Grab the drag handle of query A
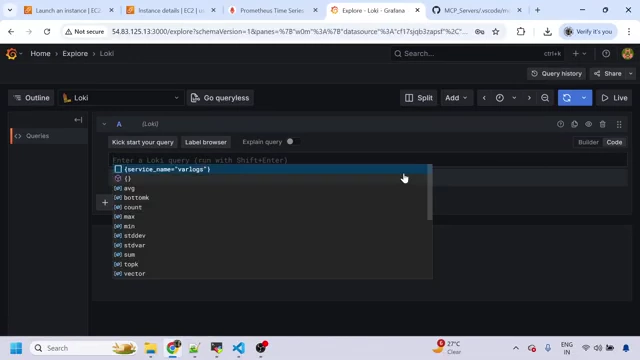The width and height of the screenshot is (640, 360). tap(619, 124)
